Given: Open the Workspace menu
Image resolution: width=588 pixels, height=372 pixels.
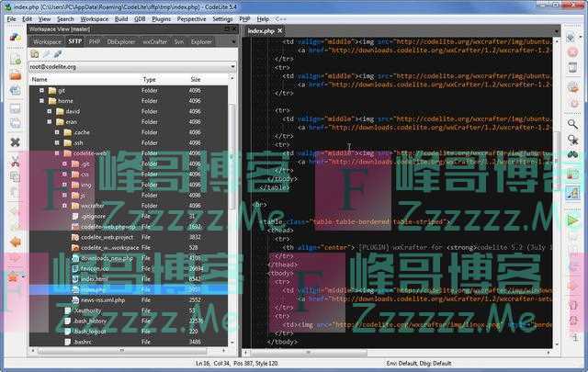Looking at the screenshot, I should tap(94, 18).
